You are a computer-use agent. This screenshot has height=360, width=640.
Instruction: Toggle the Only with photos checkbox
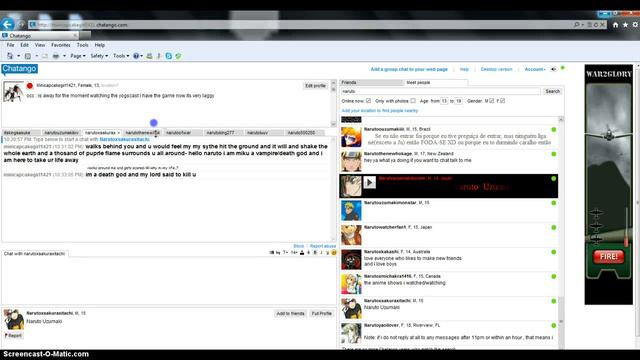point(413,101)
